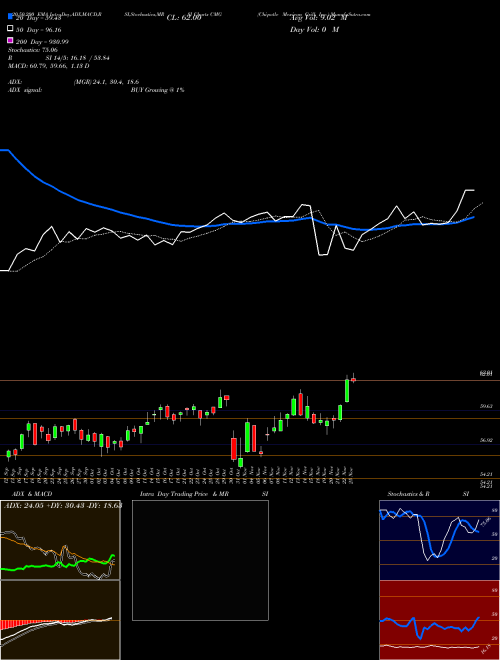Image resolution: width=500 pixels, height=660 pixels.
Task: Click the empty Intra Day Trading Price panel
Action: click(200, 560)
